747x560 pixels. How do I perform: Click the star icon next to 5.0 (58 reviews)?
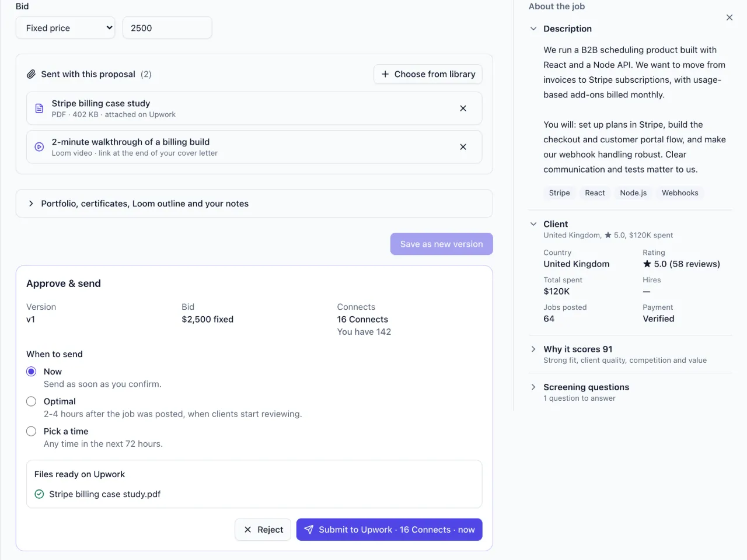pos(647,264)
